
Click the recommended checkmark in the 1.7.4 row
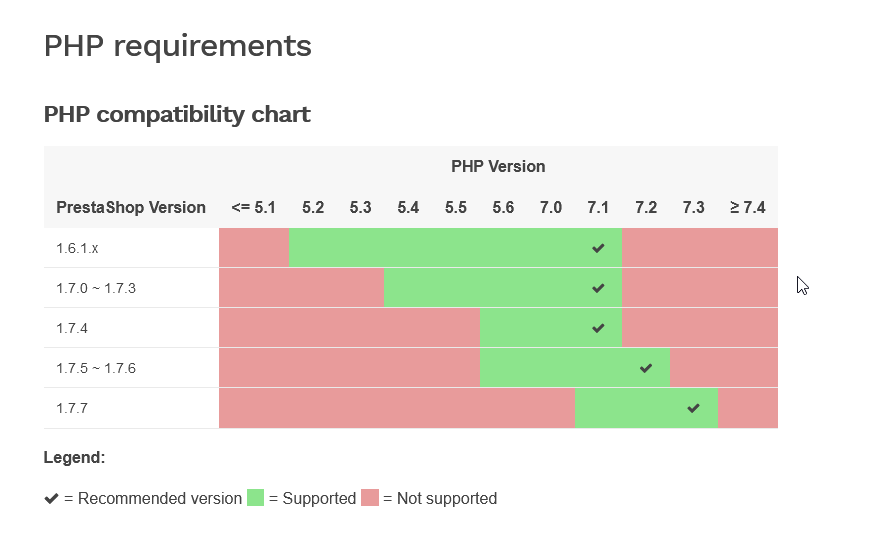(598, 328)
